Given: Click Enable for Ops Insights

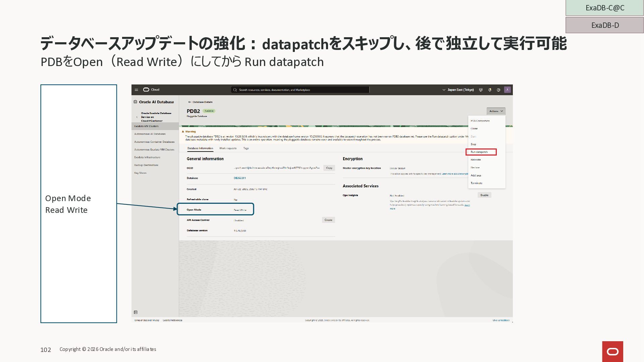Looking at the screenshot, I should 484,195.
